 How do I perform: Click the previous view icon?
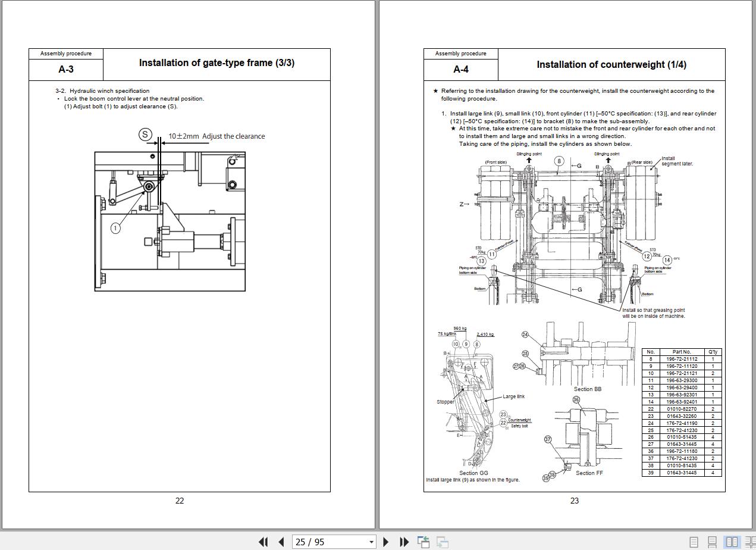click(x=424, y=542)
